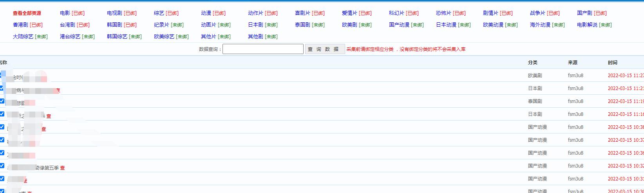Open the 动漫 category link
Viewport: 644px width, 193px height.
[x=206, y=13]
